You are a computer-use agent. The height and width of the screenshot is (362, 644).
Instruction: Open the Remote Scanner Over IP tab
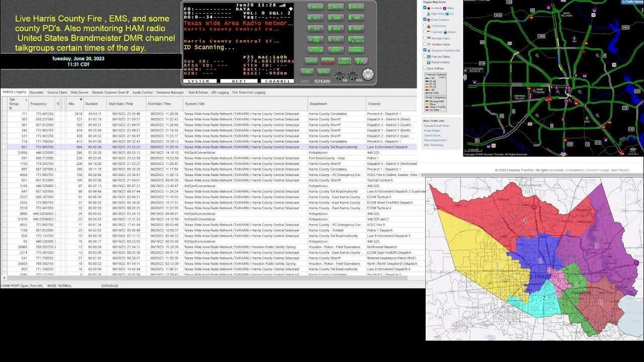(110, 93)
